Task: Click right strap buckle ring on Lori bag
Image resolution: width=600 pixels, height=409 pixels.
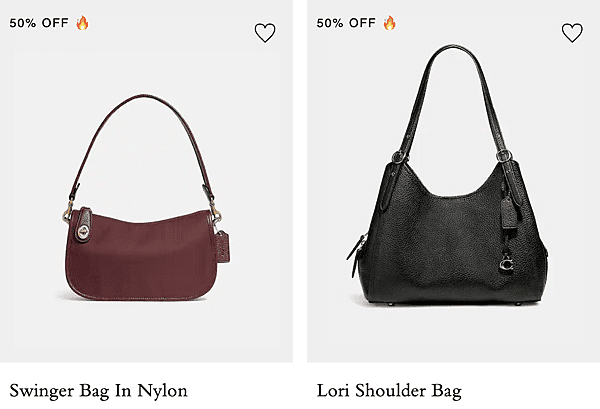Action: tap(504, 155)
